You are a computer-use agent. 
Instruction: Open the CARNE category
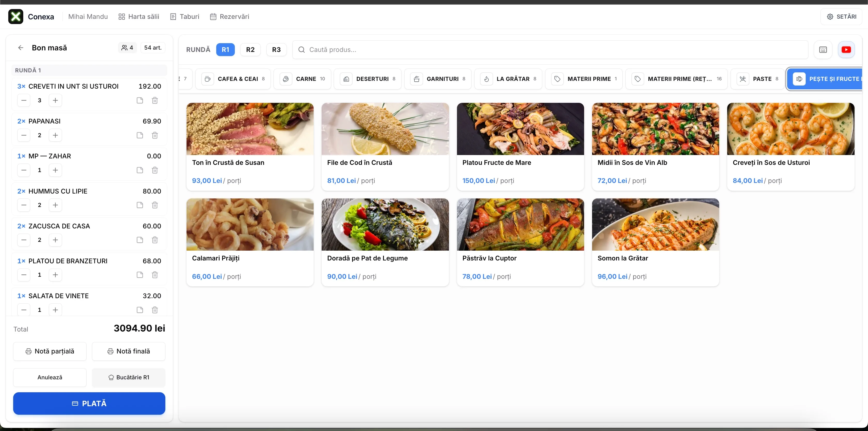tap(303, 79)
